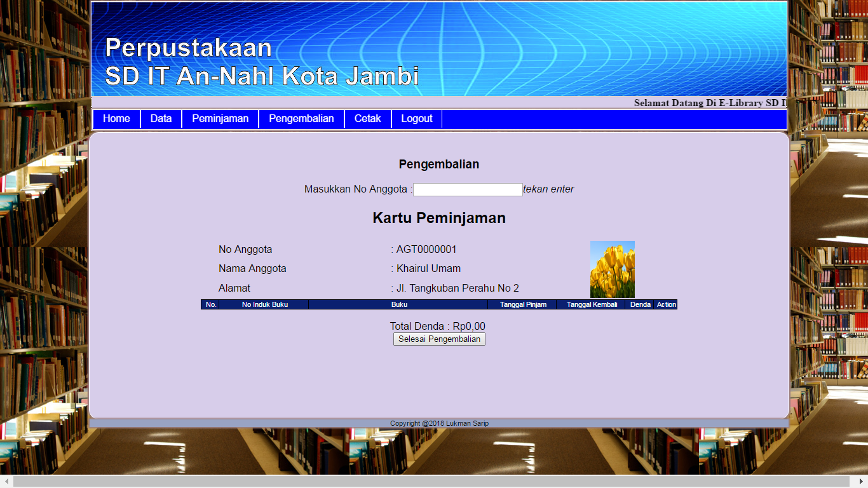Select the Pengembalian menu item
Image resolution: width=868 pixels, height=488 pixels.
point(301,119)
